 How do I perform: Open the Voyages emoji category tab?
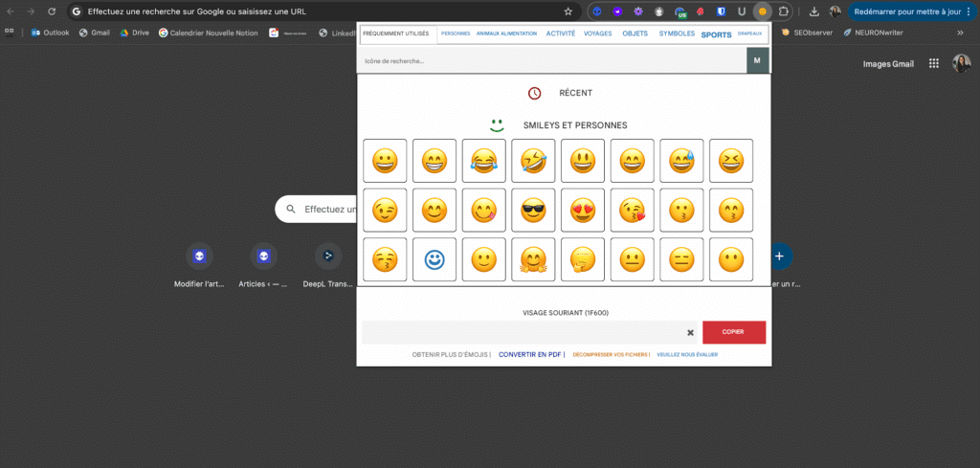(x=598, y=33)
